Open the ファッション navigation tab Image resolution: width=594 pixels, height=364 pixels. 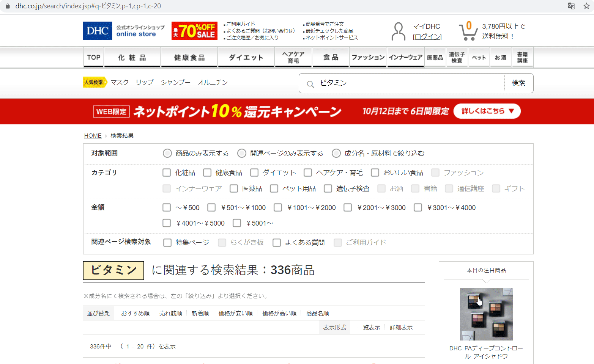coord(368,57)
